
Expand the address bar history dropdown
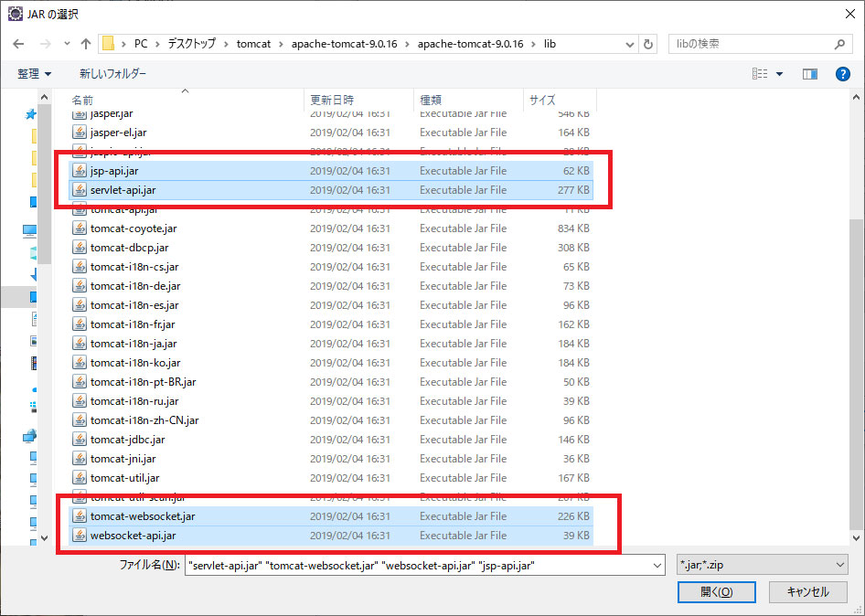tap(629, 44)
